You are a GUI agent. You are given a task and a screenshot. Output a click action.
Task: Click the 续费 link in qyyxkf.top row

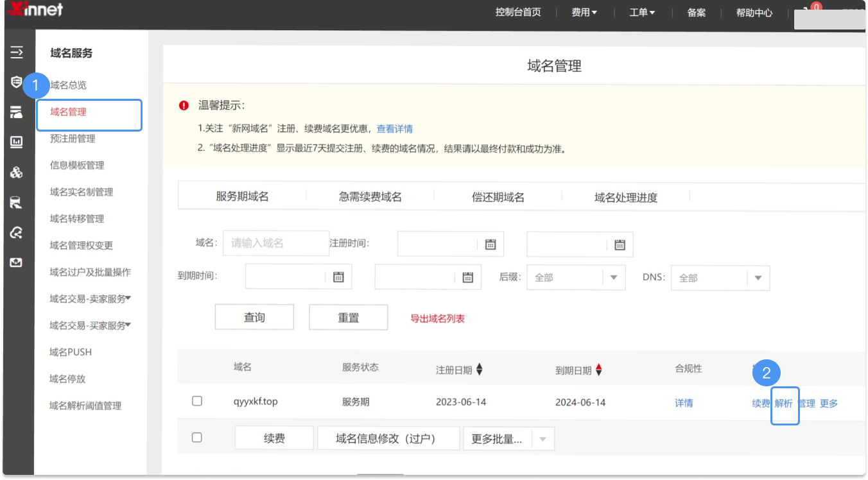click(x=761, y=403)
